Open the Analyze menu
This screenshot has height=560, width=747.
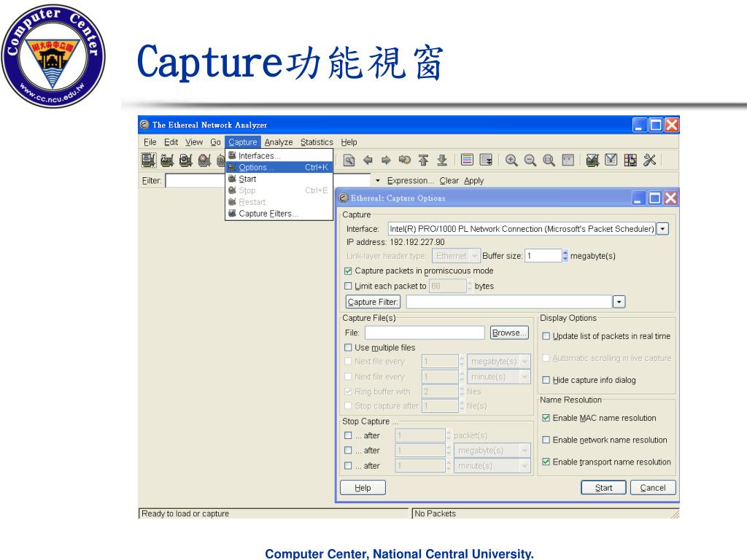(279, 142)
